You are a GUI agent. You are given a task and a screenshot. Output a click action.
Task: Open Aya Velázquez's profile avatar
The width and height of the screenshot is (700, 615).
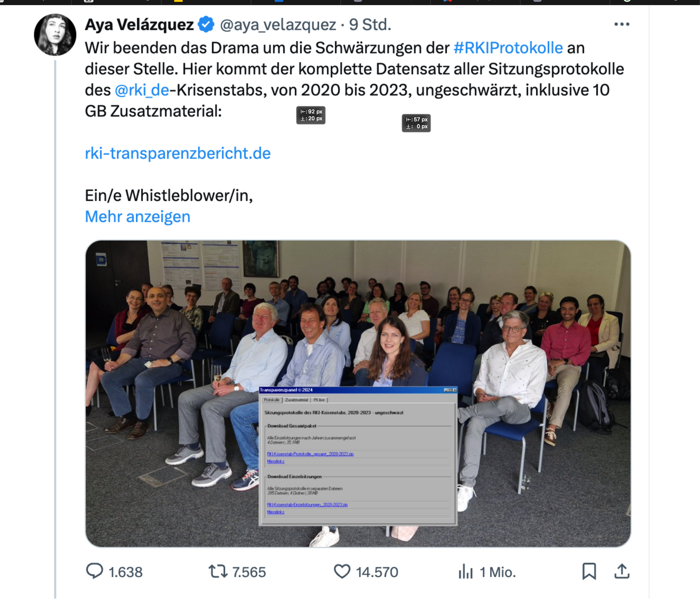[55, 35]
